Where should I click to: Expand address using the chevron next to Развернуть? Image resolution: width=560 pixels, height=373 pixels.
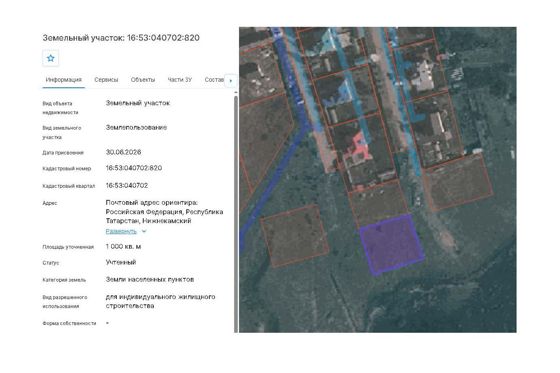tap(144, 231)
